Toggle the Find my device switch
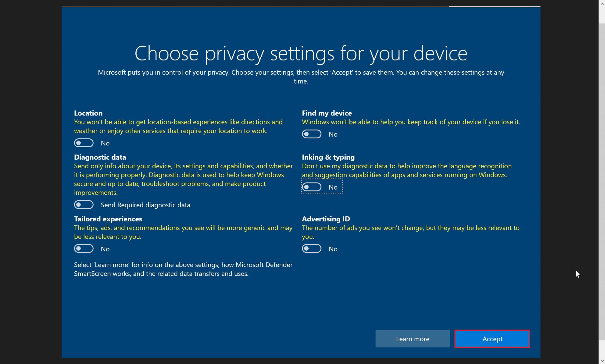Image resolution: width=605 pixels, height=364 pixels. tap(311, 134)
